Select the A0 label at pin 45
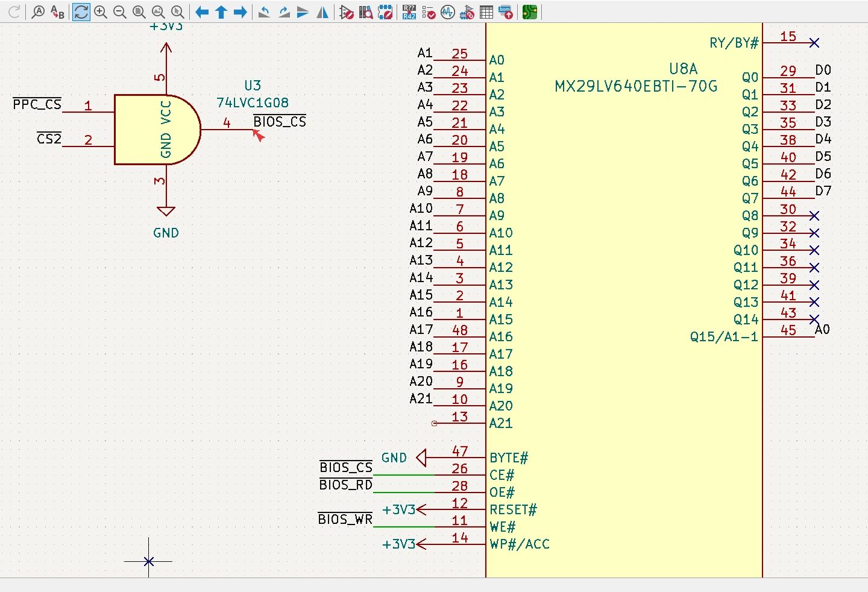 coord(823,330)
